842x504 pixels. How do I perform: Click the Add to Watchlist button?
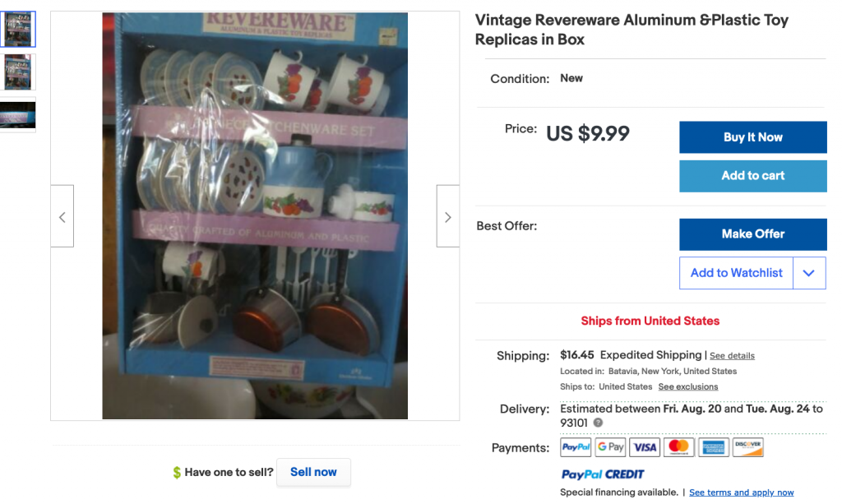tap(736, 273)
